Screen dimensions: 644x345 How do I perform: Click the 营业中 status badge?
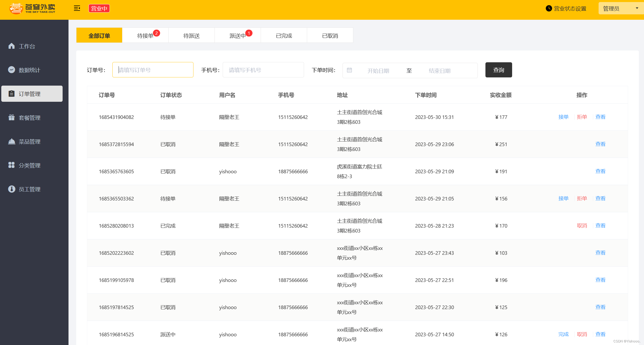(x=99, y=8)
